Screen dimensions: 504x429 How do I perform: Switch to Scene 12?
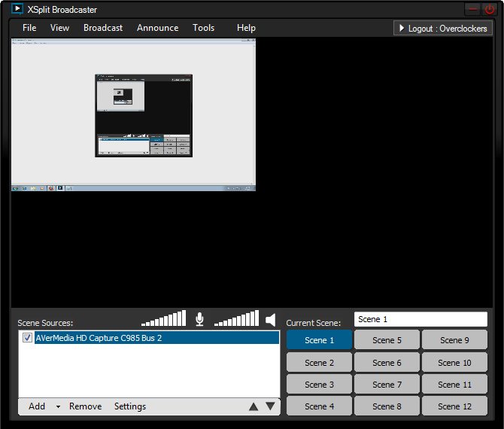[455, 406]
